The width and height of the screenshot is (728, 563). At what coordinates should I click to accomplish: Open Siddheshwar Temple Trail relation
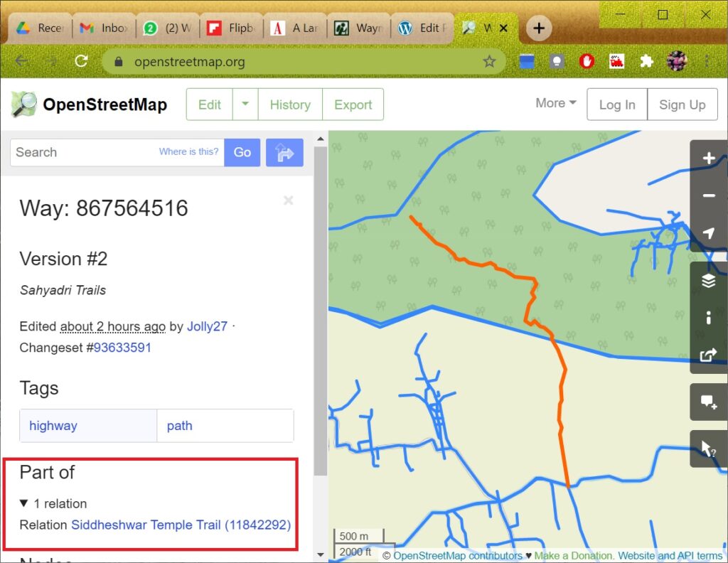coord(181,525)
